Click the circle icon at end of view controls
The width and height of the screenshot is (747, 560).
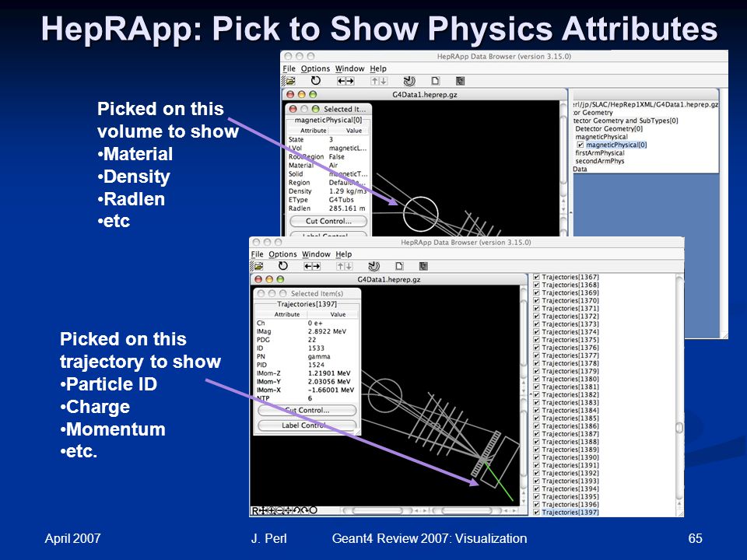pos(313,510)
